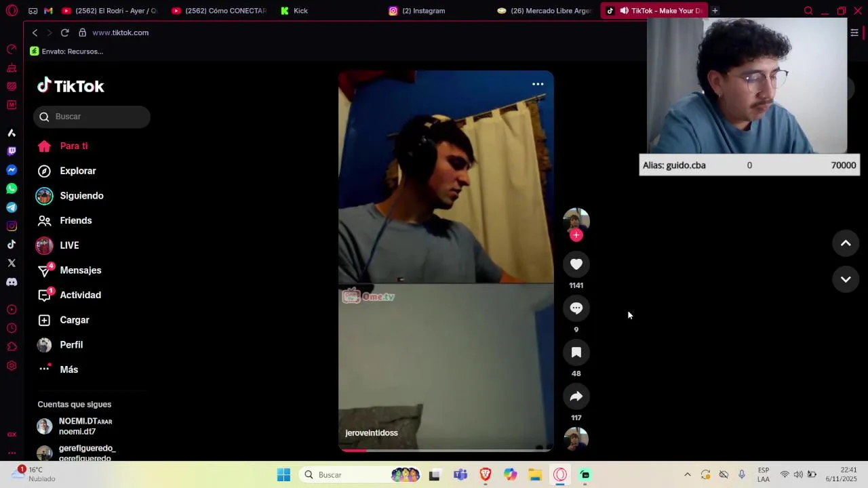Open taskbar volume control
Image resolution: width=868 pixels, height=488 pixels.
coord(797,475)
